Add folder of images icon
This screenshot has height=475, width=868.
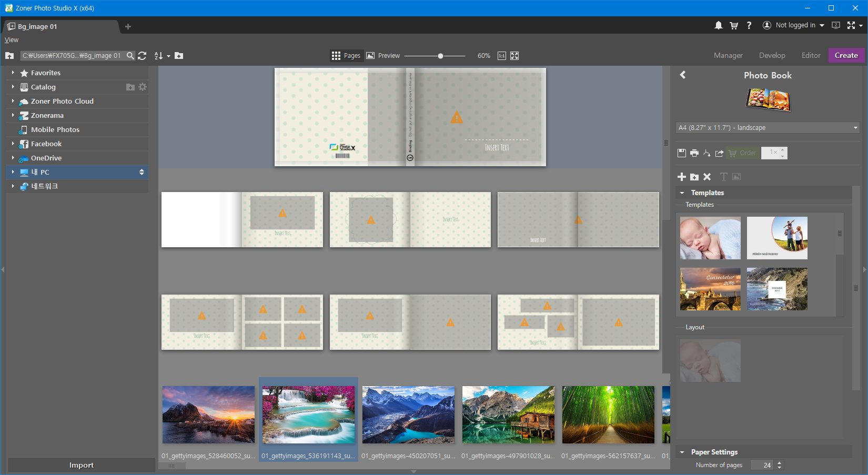(694, 177)
